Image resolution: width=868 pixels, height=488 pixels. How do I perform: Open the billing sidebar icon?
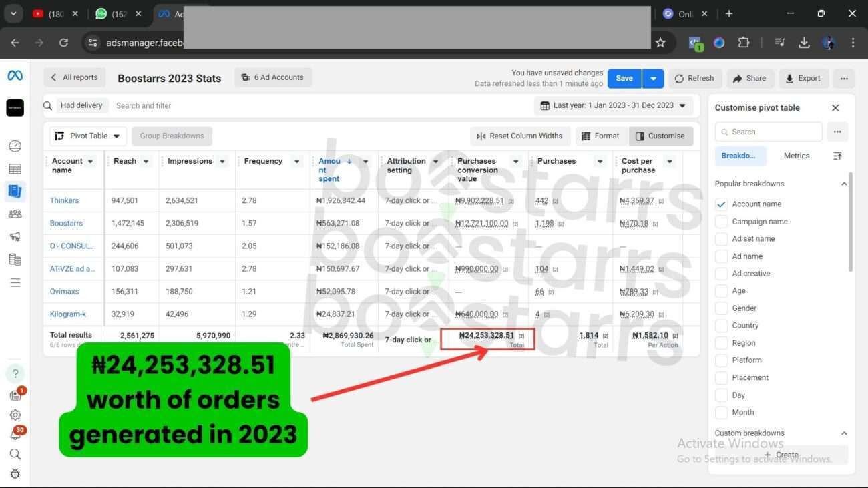click(15, 260)
